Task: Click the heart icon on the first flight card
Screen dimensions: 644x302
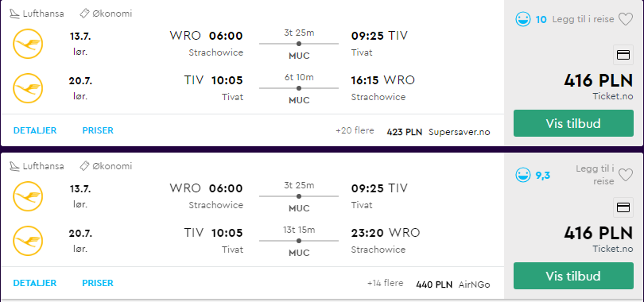Action: coord(626,19)
